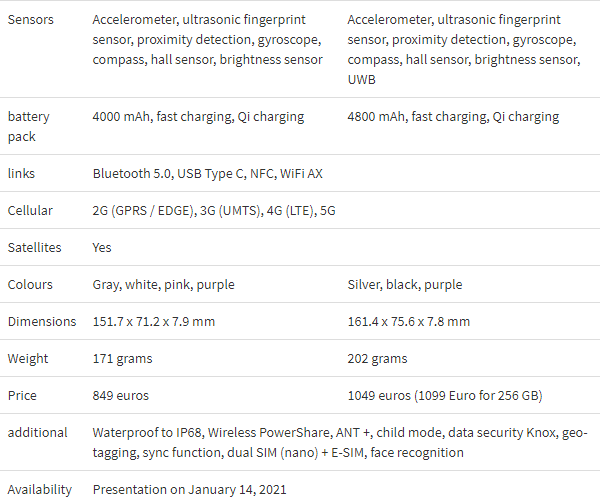This screenshot has height=504, width=600.
Task: Click the Silver, black, purple colours
Action: [405, 285]
